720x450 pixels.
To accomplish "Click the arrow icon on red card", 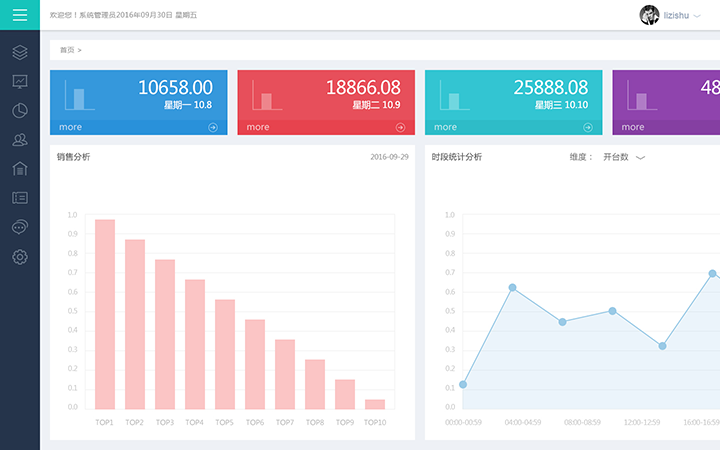I will tap(400, 127).
